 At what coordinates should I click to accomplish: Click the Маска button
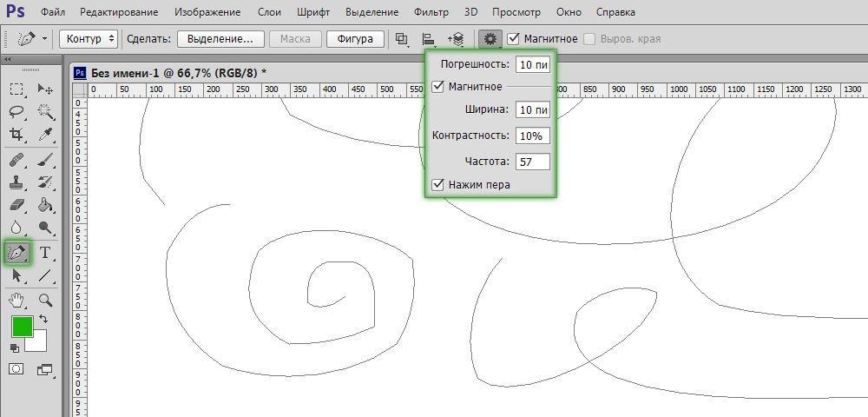(295, 39)
